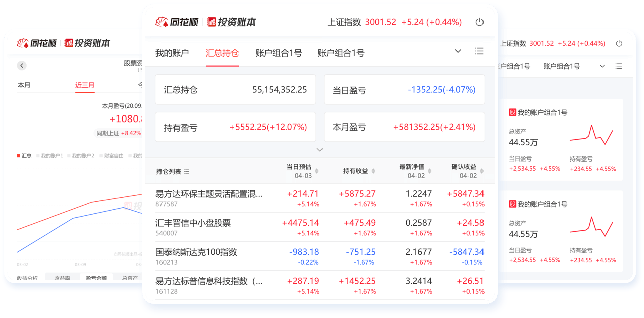Click the list icon on the far right panel header
The image size is (644, 318).
[x=619, y=66]
